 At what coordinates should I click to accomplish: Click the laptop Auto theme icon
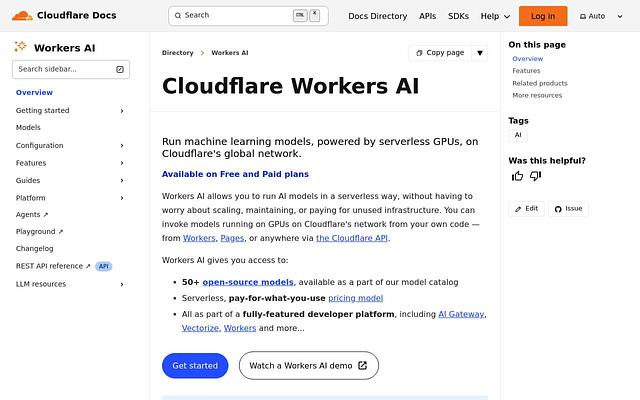pyautogui.click(x=583, y=16)
